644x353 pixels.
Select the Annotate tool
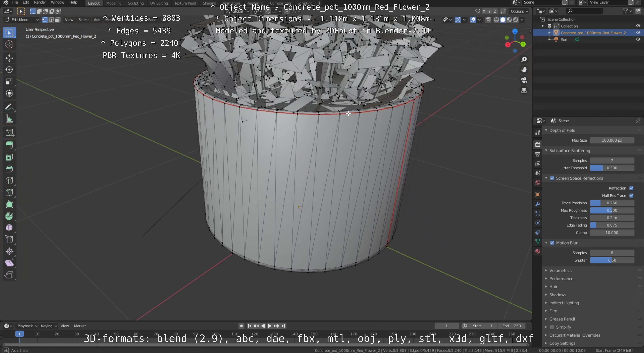click(x=9, y=107)
